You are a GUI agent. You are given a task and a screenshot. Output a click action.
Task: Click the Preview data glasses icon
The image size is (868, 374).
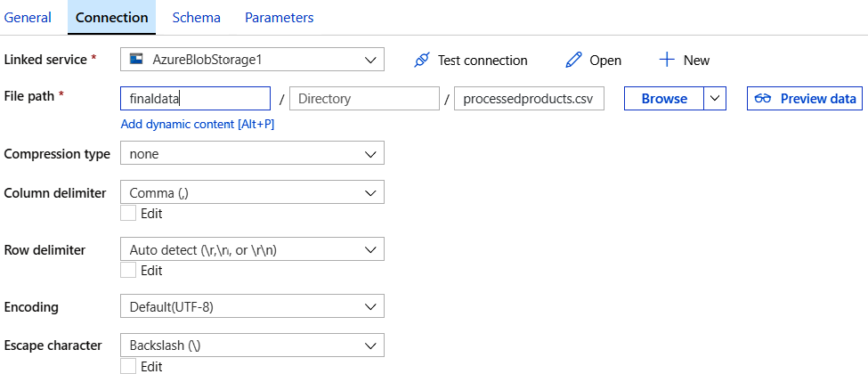click(763, 98)
